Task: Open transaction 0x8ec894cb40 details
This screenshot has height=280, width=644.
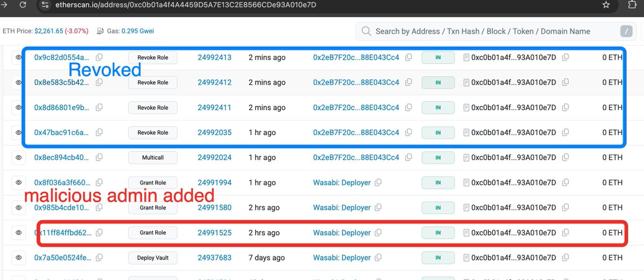Action: (x=62, y=157)
